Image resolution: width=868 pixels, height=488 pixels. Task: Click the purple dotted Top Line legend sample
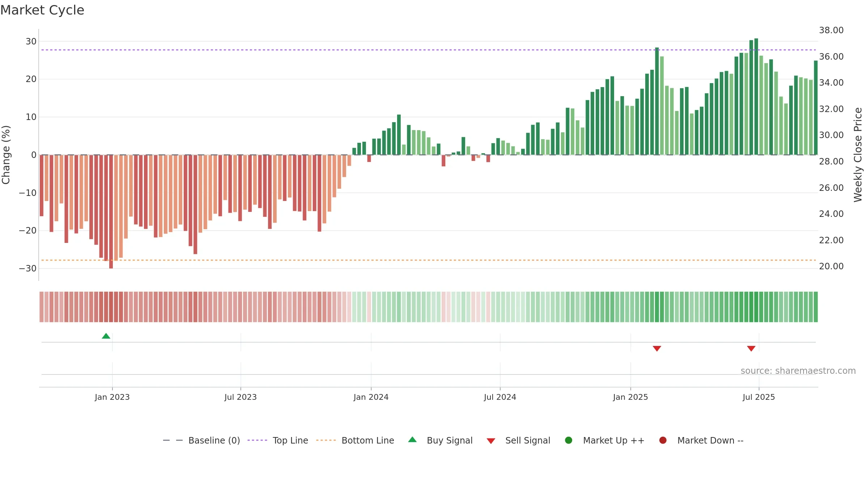[257, 440]
